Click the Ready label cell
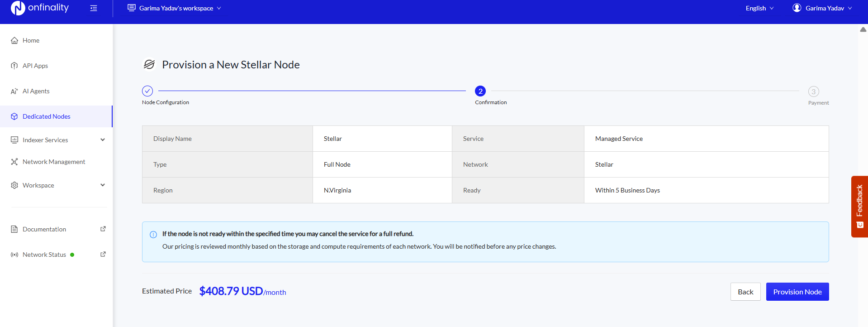868x327 pixels. [x=518, y=190]
